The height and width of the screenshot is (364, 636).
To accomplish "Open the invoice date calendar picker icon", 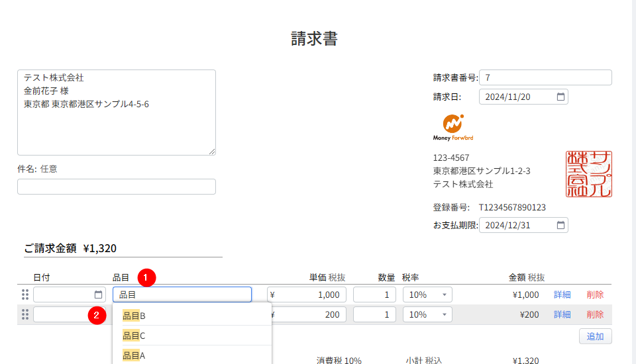I will (560, 97).
